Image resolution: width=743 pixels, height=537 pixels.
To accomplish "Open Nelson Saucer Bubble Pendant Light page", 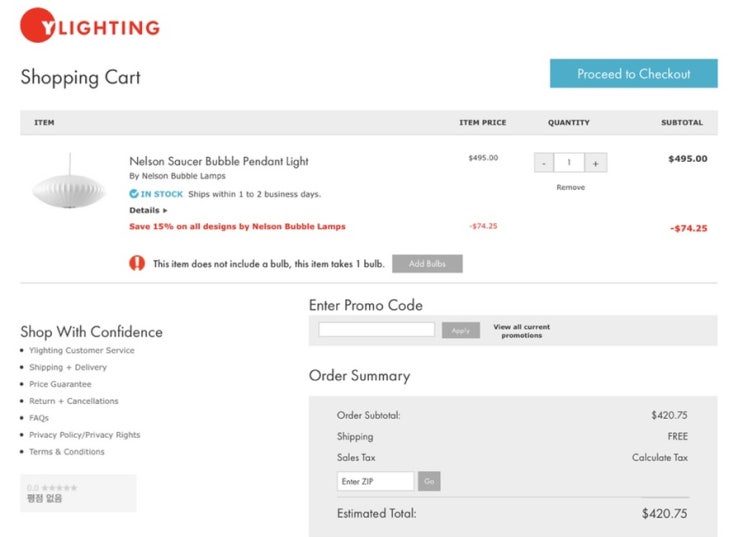I will pos(219,161).
